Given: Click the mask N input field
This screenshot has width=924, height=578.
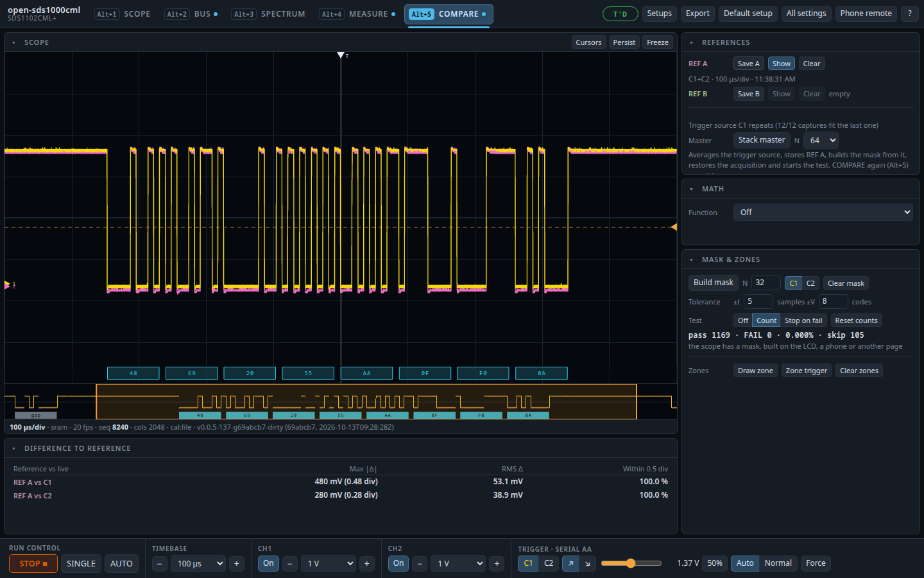Looking at the screenshot, I should pos(766,283).
